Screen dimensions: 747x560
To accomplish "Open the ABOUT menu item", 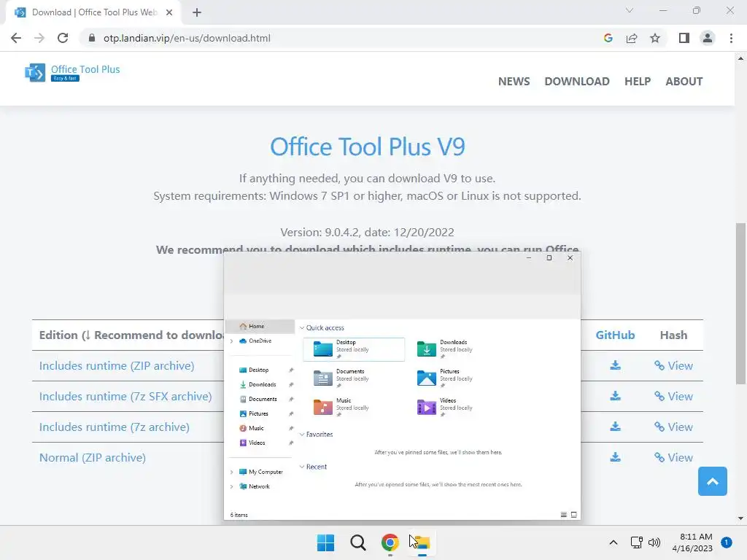I will pyautogui.click(x=684, y=82).
